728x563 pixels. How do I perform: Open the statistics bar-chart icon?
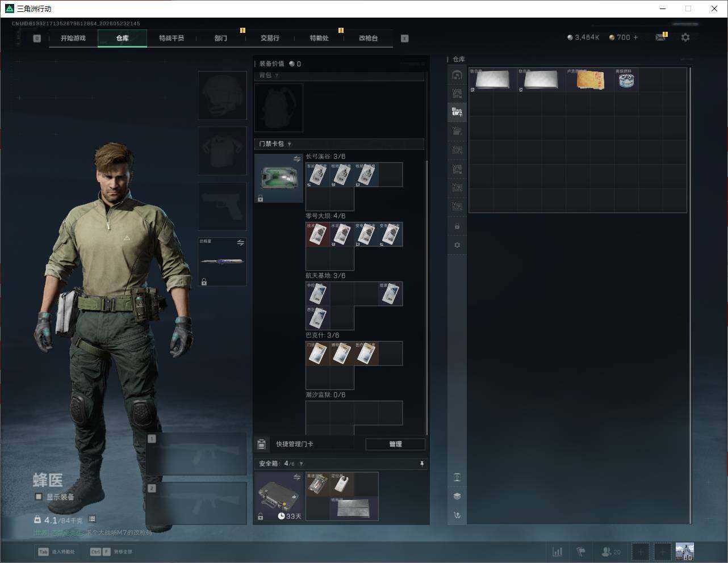click(558, 552)
